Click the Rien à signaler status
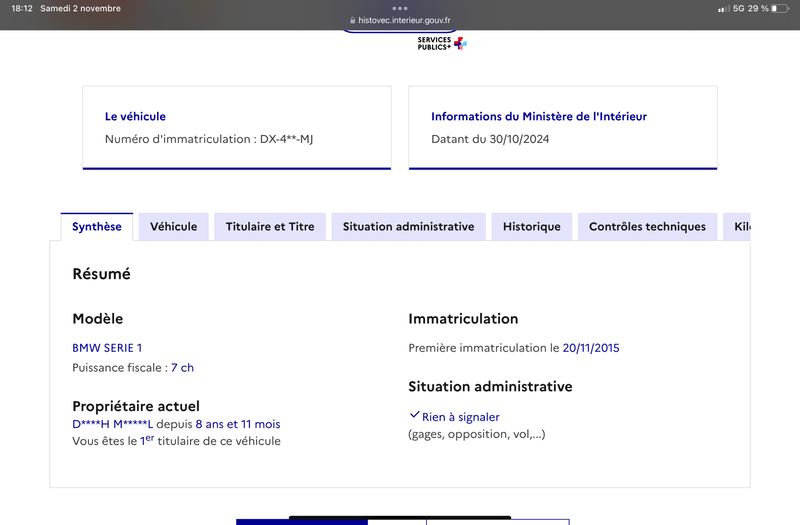 point(461,417)
